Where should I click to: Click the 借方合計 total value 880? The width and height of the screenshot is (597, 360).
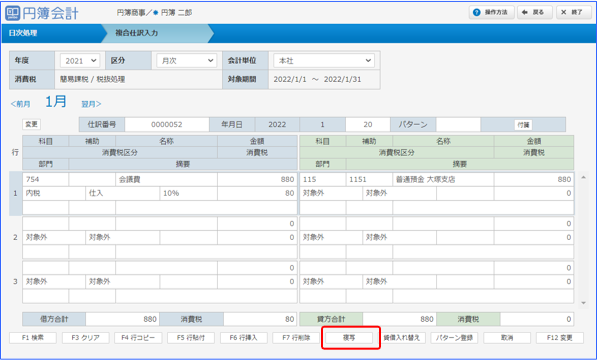point(122,319)
